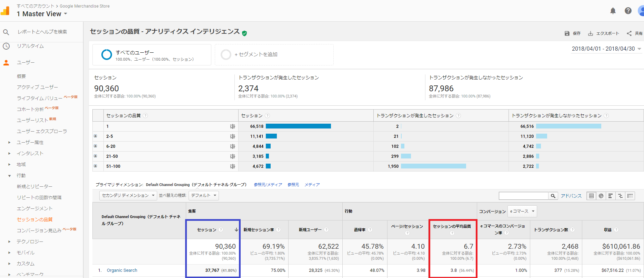Expand the 21-50 session quality row

point(95,156)
